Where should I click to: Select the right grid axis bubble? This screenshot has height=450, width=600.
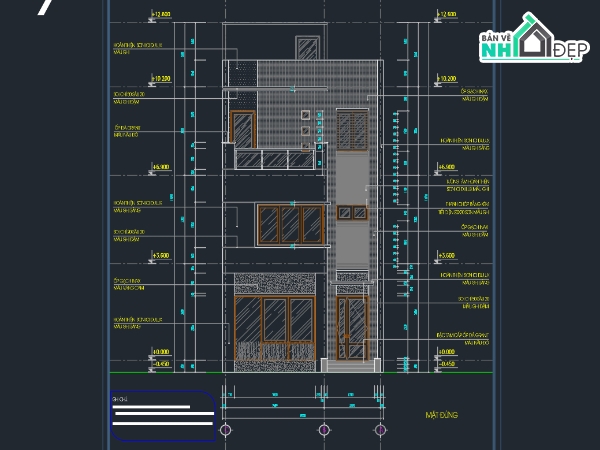pyautogui.click(x=380, y=430)
